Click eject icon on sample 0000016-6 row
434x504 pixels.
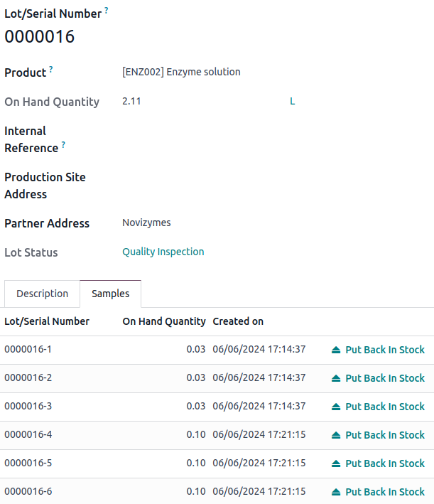click(x=336, y=492)
